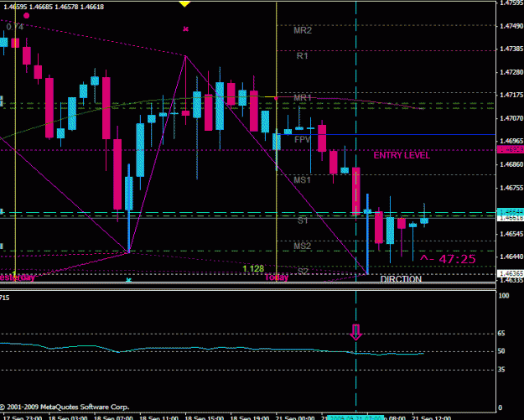
Task: Select the magenta X marker above the swing high
Action: (186, 29)
